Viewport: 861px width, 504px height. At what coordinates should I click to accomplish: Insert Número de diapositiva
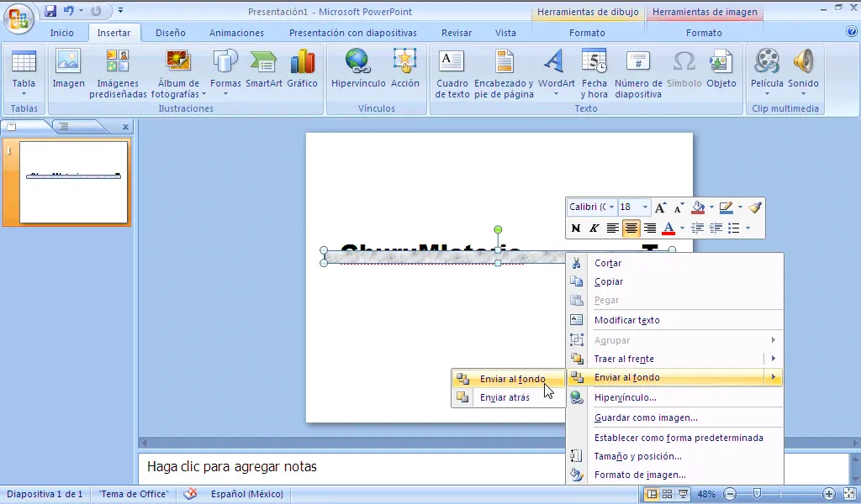[x=638, y=74]
